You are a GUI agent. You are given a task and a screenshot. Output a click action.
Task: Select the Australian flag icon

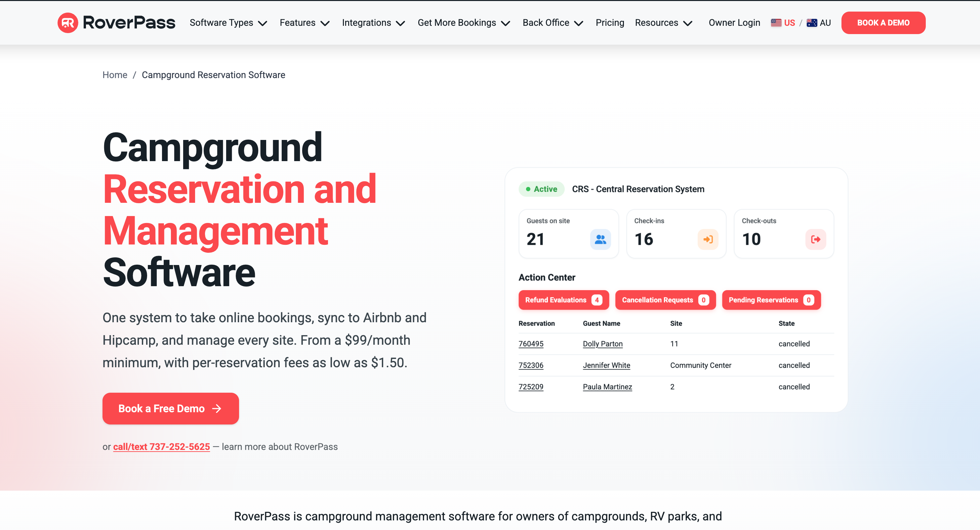(x=811, y=23)
